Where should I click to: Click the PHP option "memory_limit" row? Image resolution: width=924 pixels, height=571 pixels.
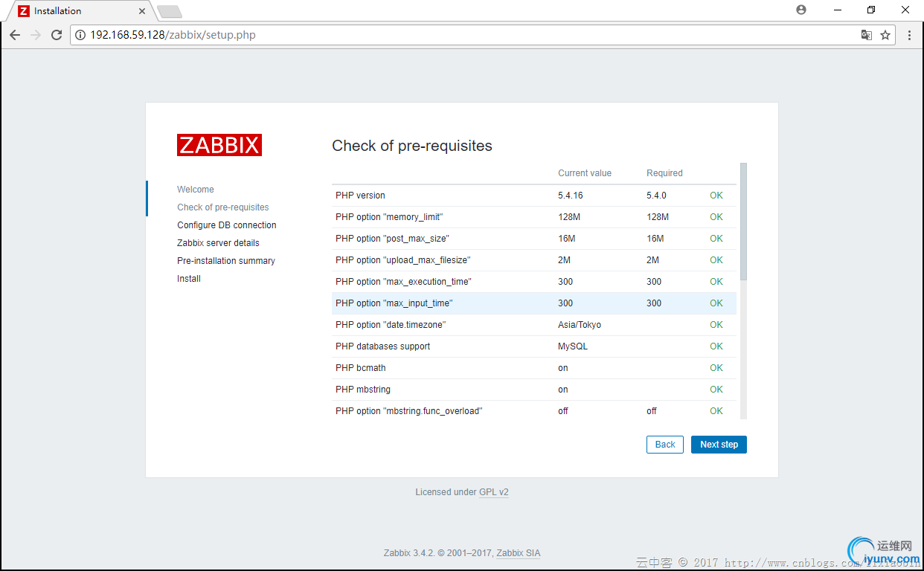point(534,217)
